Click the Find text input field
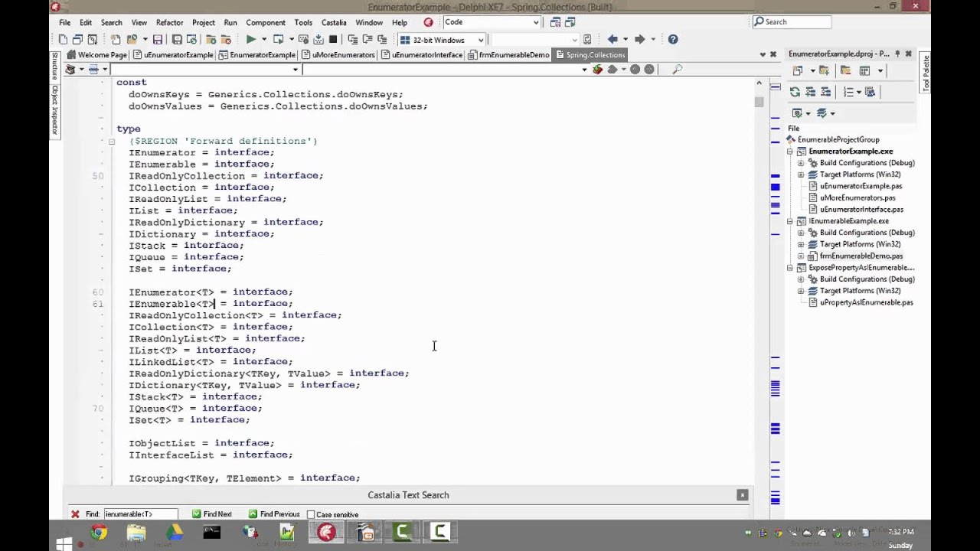Image resolution: width=980 pixels, height=551 pixels. click(141, 514)
